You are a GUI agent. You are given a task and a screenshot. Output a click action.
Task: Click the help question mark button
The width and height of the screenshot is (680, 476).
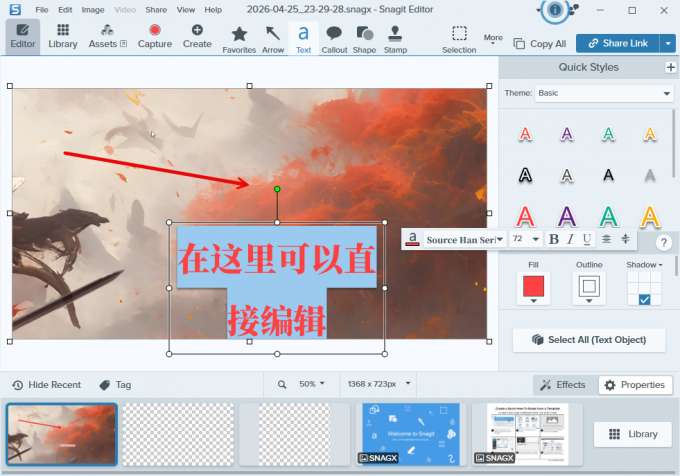[664, 243]
